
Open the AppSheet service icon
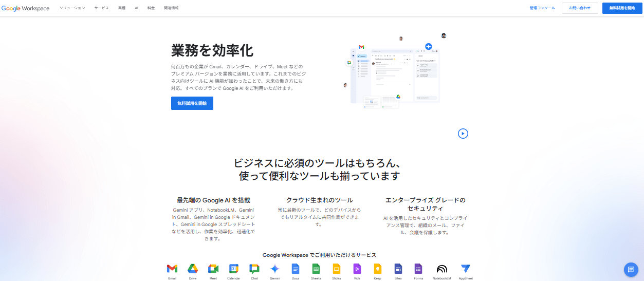click(x=466, y=269)
